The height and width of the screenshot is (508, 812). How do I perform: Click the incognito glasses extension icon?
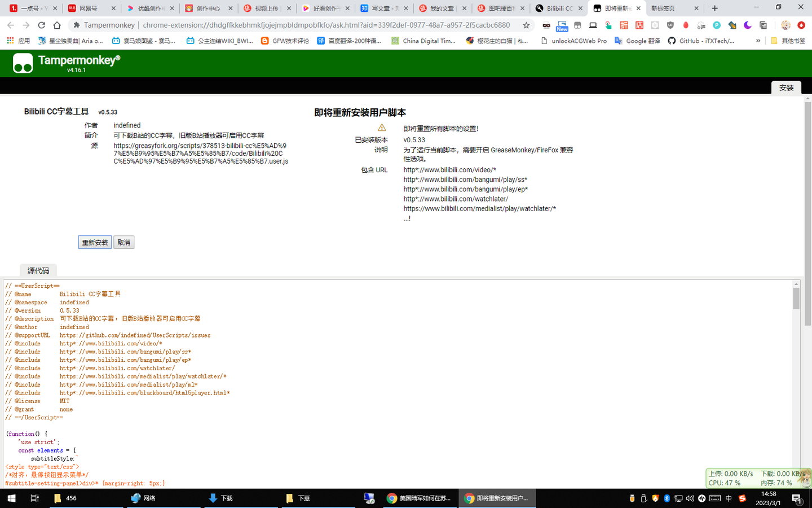pos(546,25)
